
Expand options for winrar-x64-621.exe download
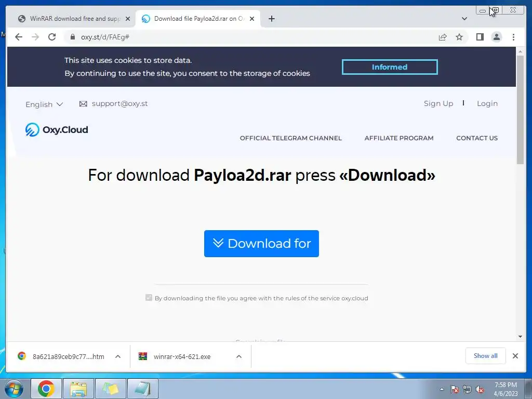pos(239,356)
